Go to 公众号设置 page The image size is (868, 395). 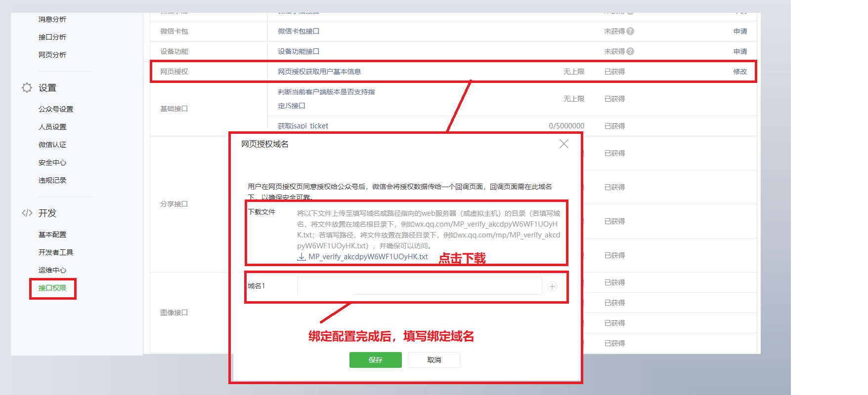click(x=55, y=109)
